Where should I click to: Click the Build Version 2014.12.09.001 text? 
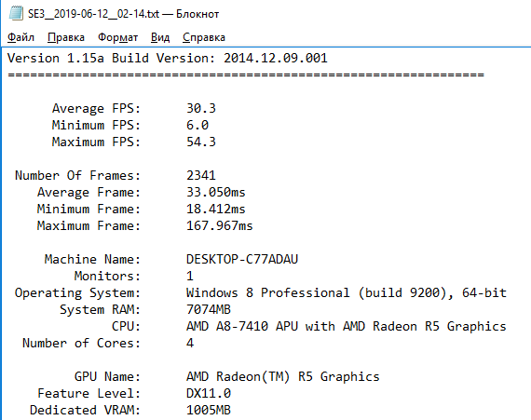(220, 59)
